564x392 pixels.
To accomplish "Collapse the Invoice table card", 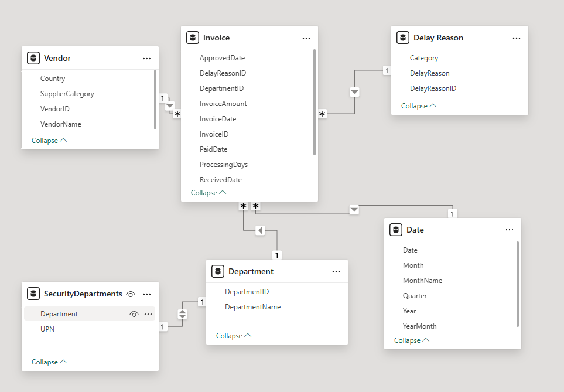I will [x=208, y=193].
